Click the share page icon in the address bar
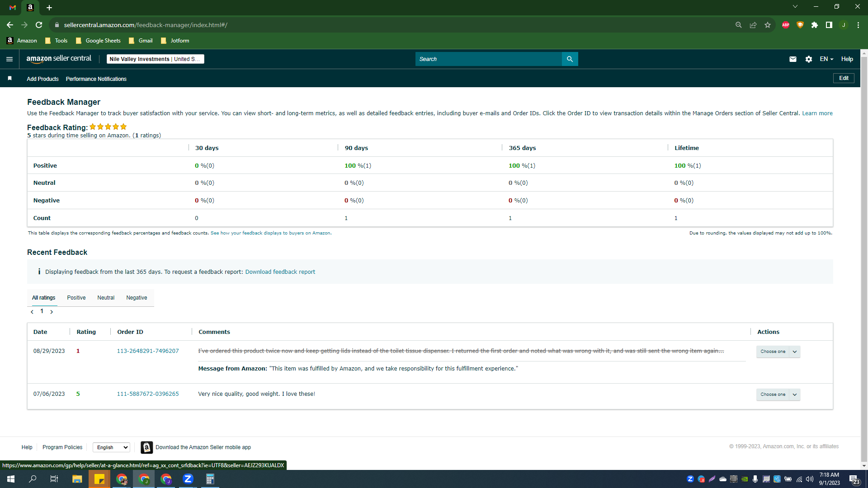This screenshot has width=868, height=488. pos(753,25)
